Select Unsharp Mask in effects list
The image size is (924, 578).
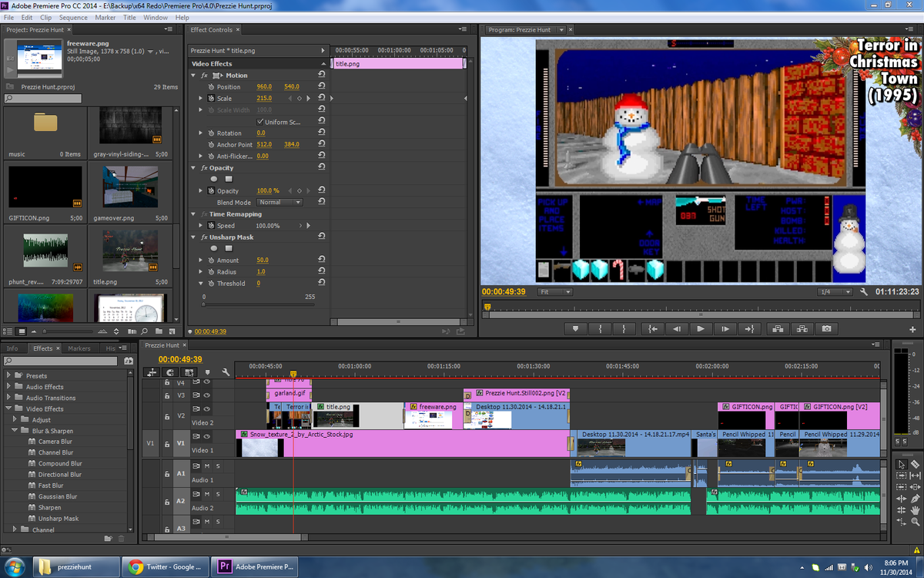[x=59, y=519]
